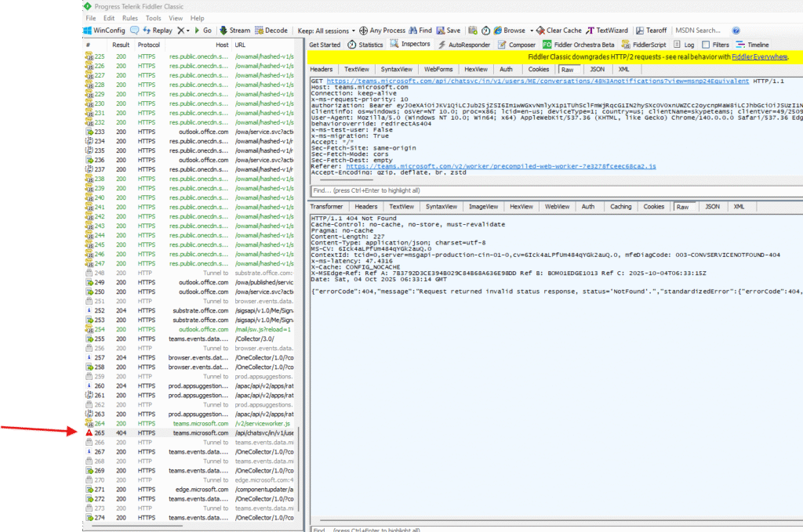Expand the Keep: All sessions dropdown

[326, 31]
